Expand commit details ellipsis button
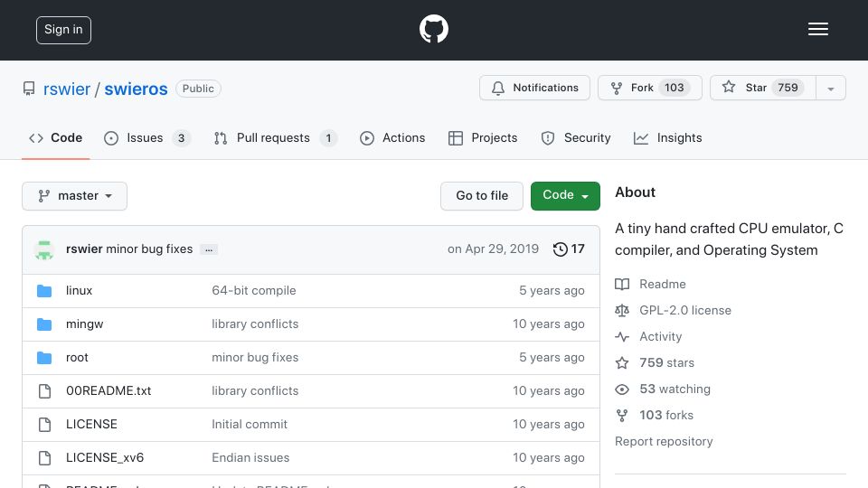868x488 pixels. click(x=209, y=249)
